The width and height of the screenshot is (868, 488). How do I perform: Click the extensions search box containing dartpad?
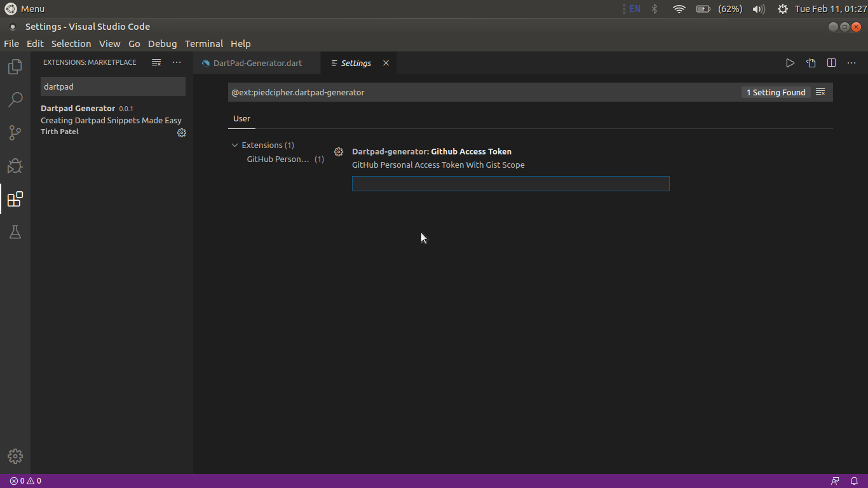click(113, 86)
